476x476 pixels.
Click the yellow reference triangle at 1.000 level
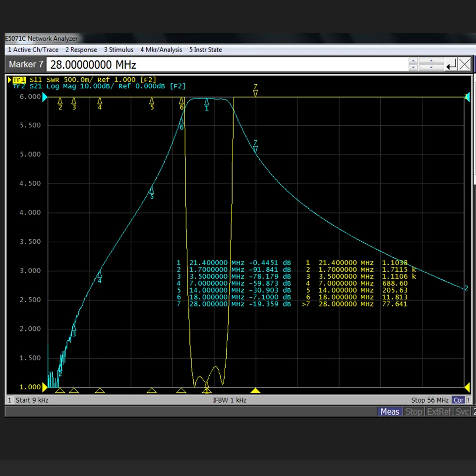click(45, 387)
